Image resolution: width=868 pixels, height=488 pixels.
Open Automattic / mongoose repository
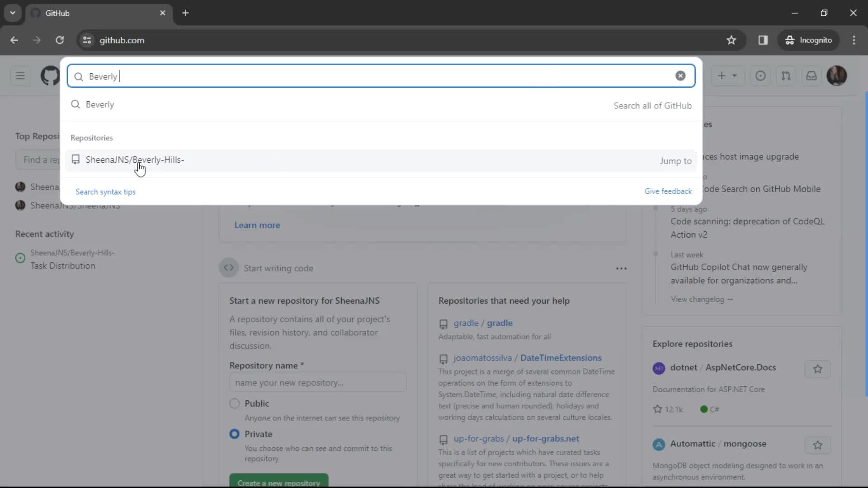pos(718,444)
